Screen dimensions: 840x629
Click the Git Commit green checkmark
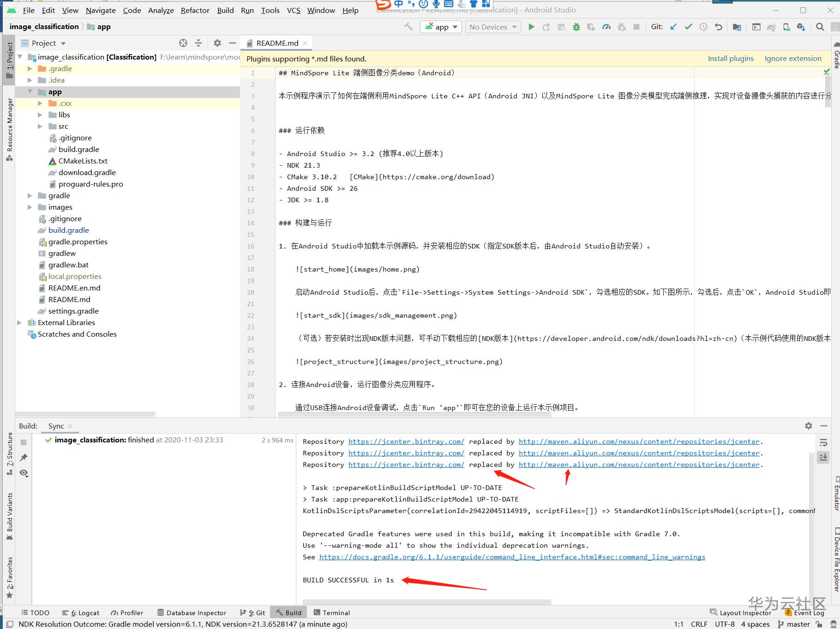688,27
